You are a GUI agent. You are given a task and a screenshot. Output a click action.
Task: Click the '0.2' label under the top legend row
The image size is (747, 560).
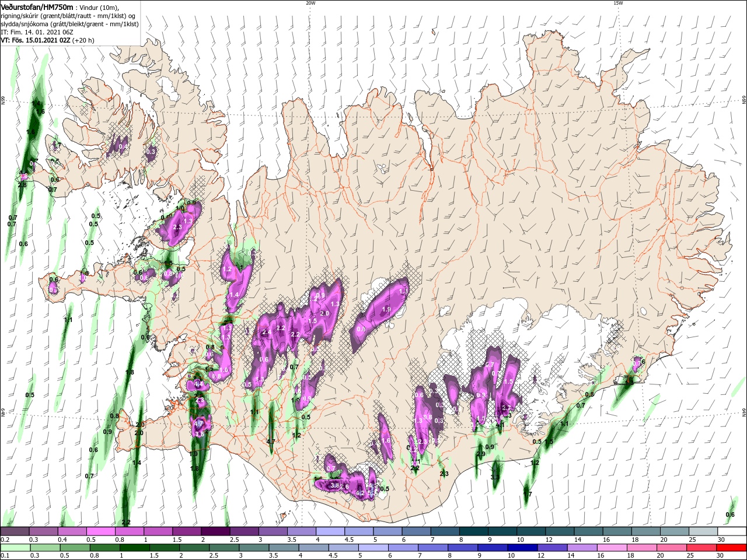[x=5, y=540]
